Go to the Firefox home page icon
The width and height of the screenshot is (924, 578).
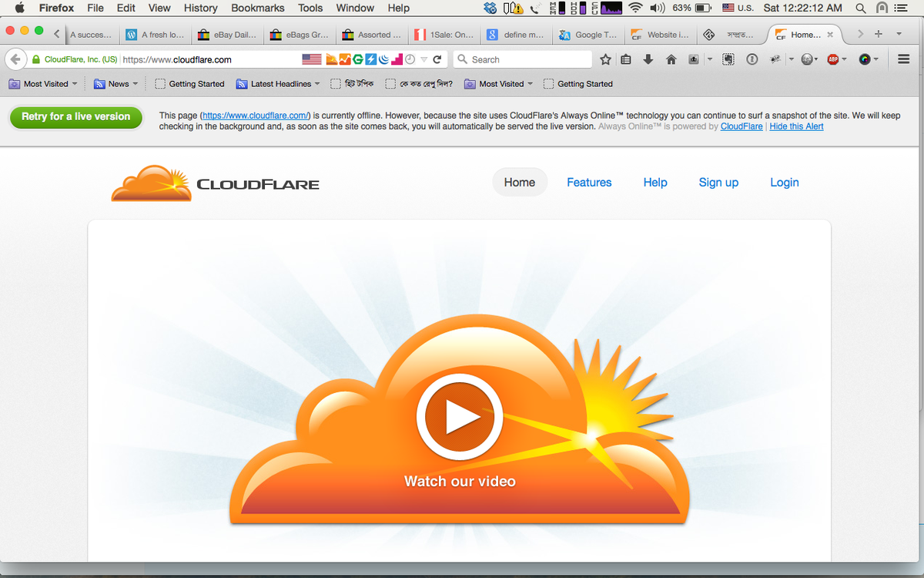pos(671,59)
